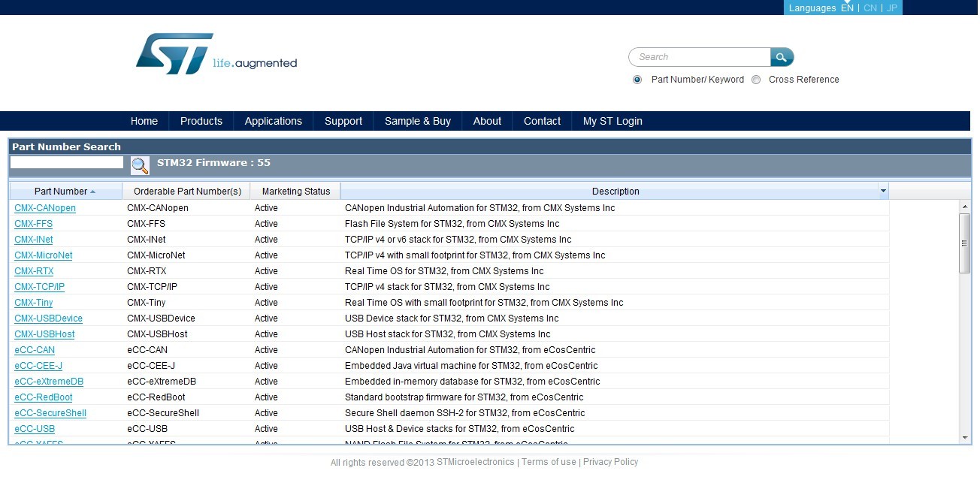Open the CMX-MicroNet part link
980x483 pixels.
[x=44, y=255]
